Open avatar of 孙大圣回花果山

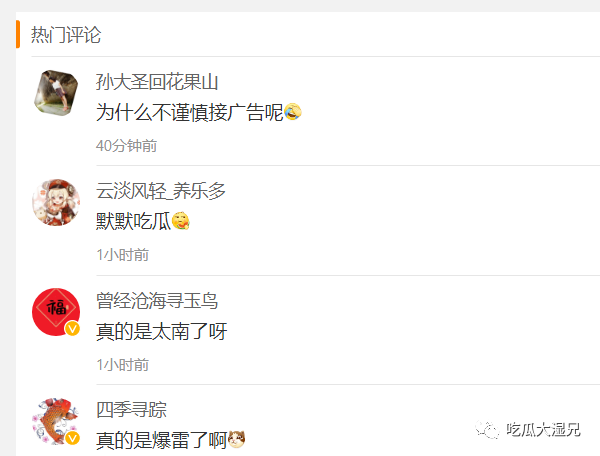56,93
